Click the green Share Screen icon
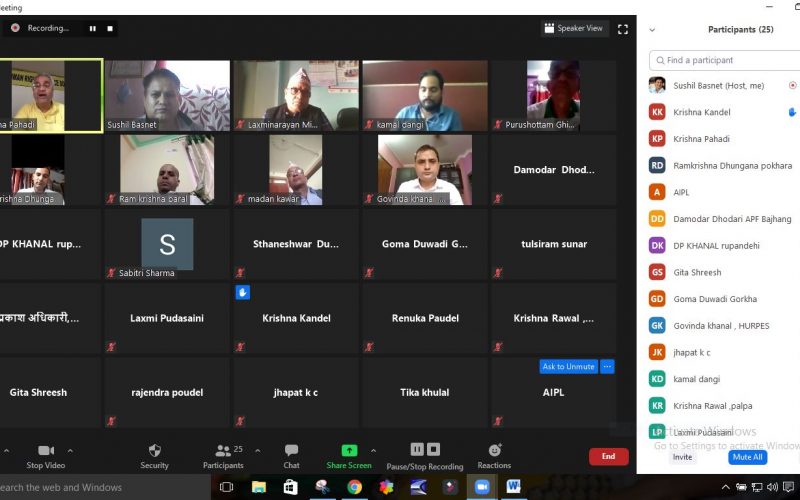800x500 pixels. tap(349, 451)
